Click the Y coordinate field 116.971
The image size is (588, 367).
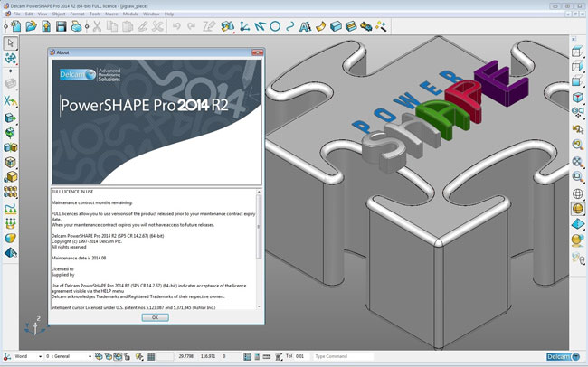pyautogui.click(x=208, y=356)
